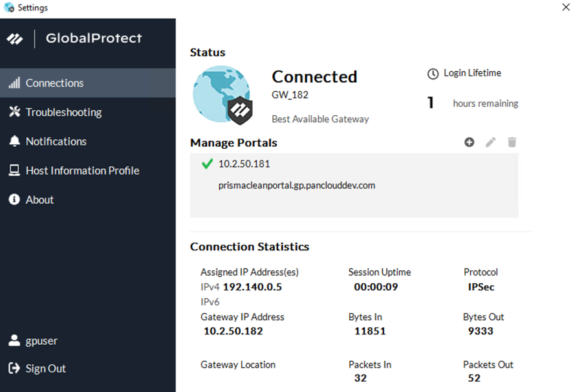The image size is (573, 392).
Task: Click the delete portal trash icon
Action: click(x=512, y=142)
